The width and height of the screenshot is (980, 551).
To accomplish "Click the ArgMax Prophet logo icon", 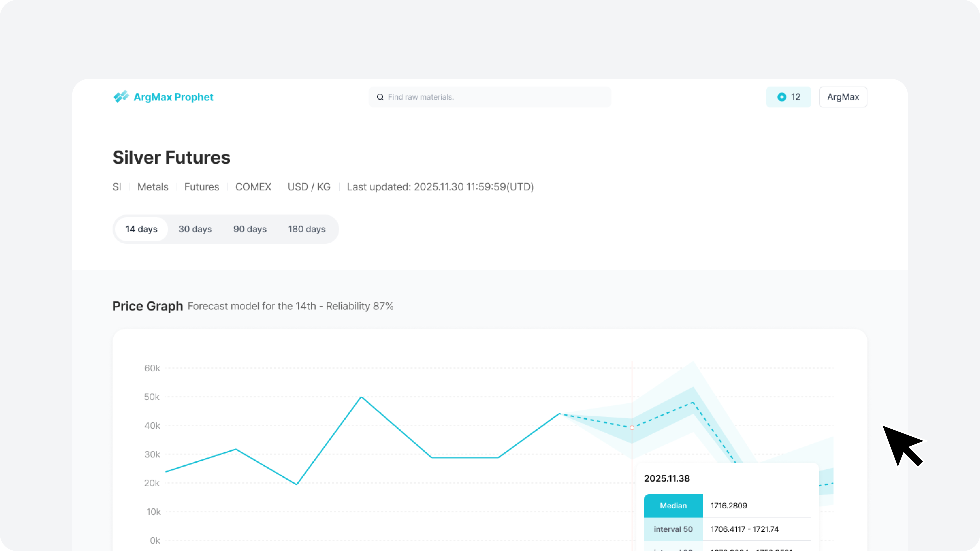I will [121, 97].
